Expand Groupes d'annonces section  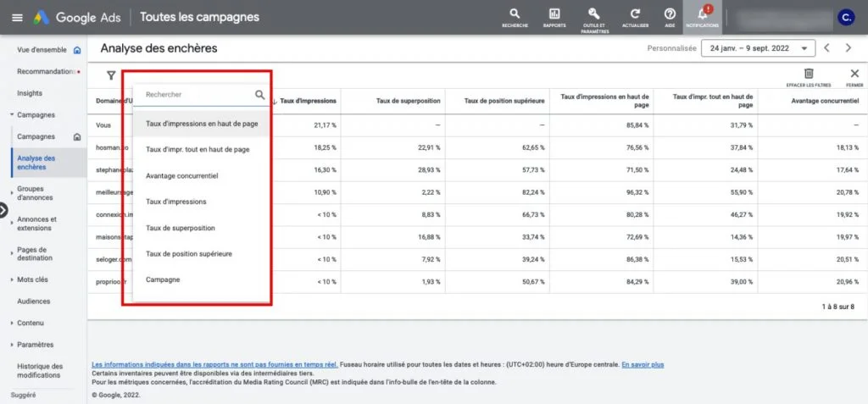12,192
